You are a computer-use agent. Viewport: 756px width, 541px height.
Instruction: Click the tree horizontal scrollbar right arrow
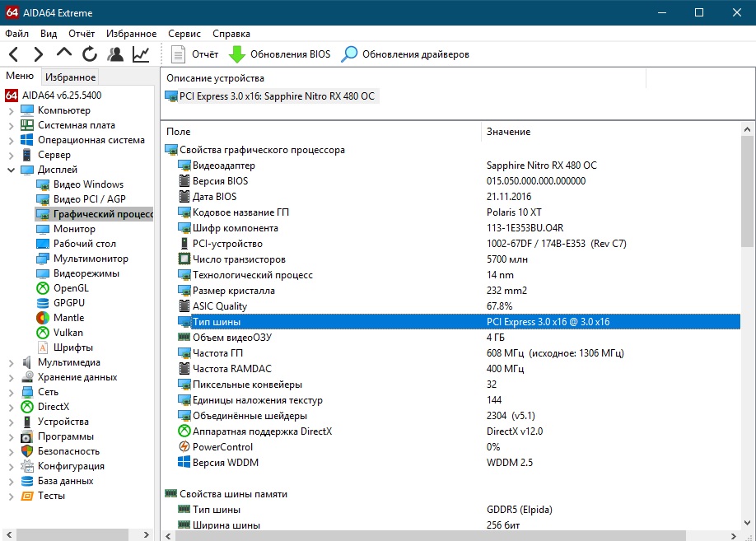(x=146, y=534)
